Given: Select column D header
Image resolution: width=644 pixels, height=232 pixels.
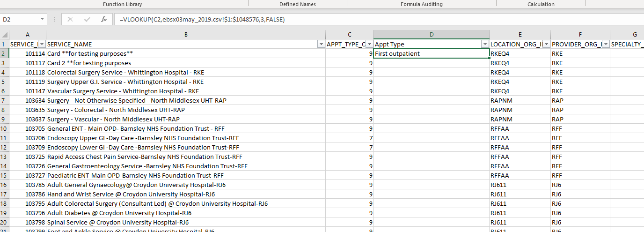Looking at the screenshot, I should (432, 35).
